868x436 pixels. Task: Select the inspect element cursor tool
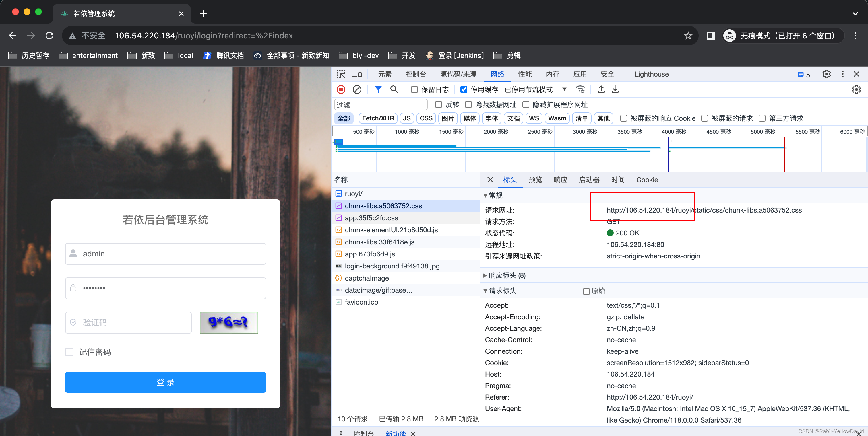pos(341,74)
